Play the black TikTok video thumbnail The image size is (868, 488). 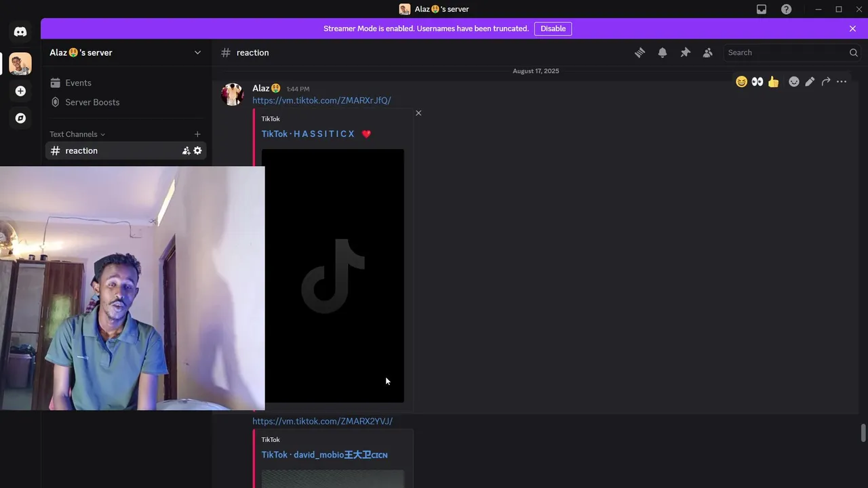point(333,276)
